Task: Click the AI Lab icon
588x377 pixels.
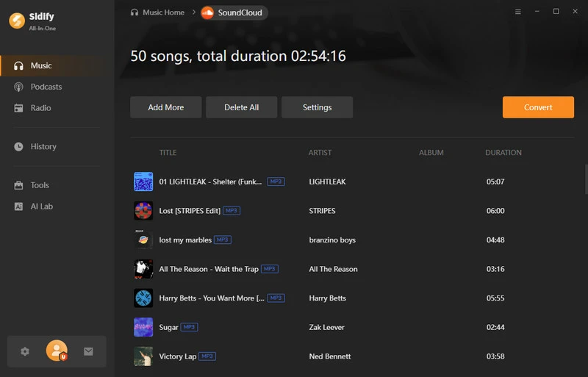Action: click(x=18, y=207)
